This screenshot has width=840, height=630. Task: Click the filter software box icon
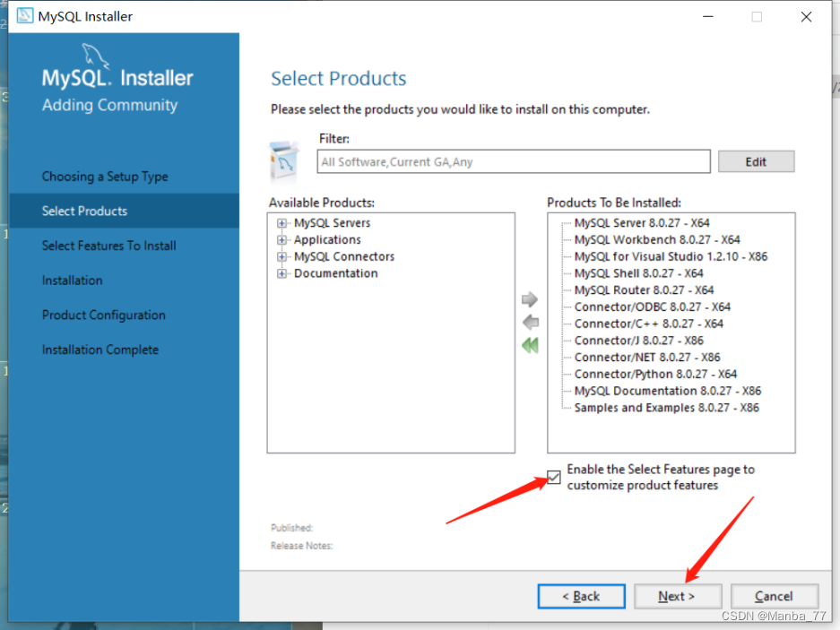(x=283, y=163)
